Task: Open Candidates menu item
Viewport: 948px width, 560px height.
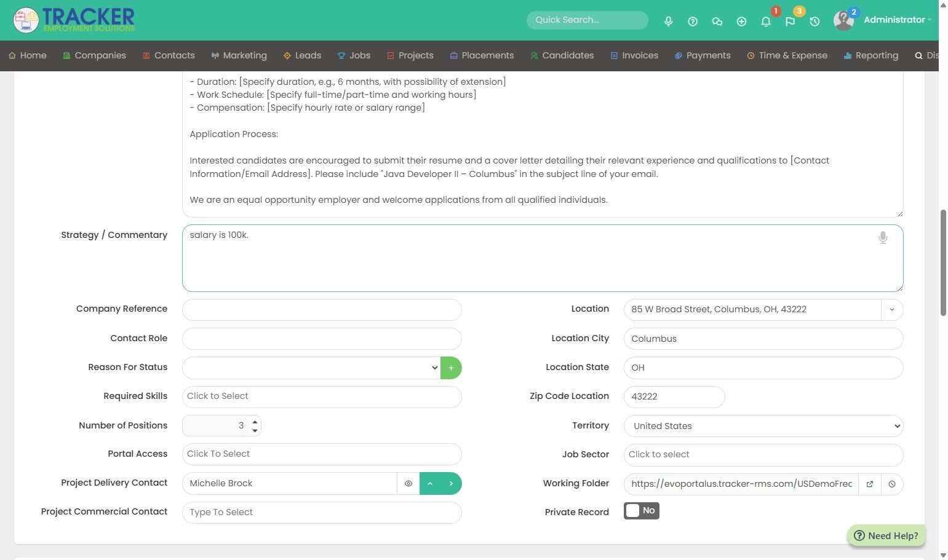Action: [x=562, y=55]
